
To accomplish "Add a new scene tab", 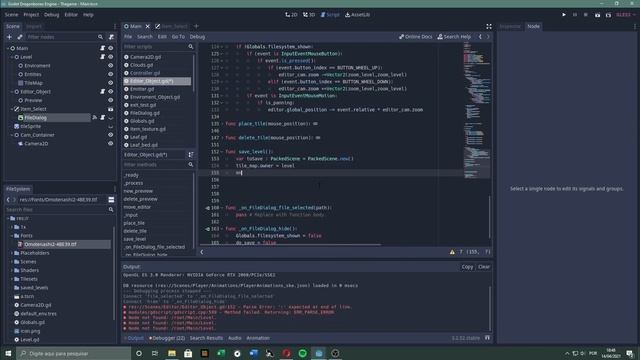I will click(x=196, y=27).
